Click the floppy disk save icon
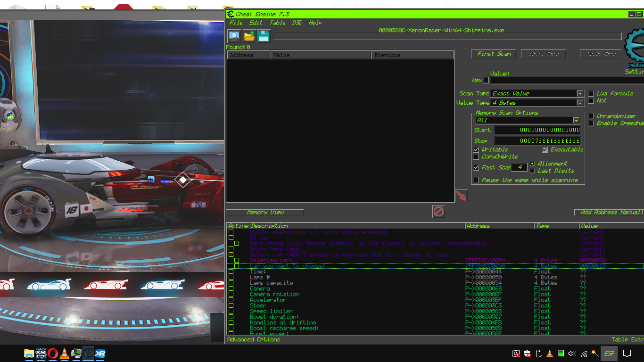 [x=264, y=36]
